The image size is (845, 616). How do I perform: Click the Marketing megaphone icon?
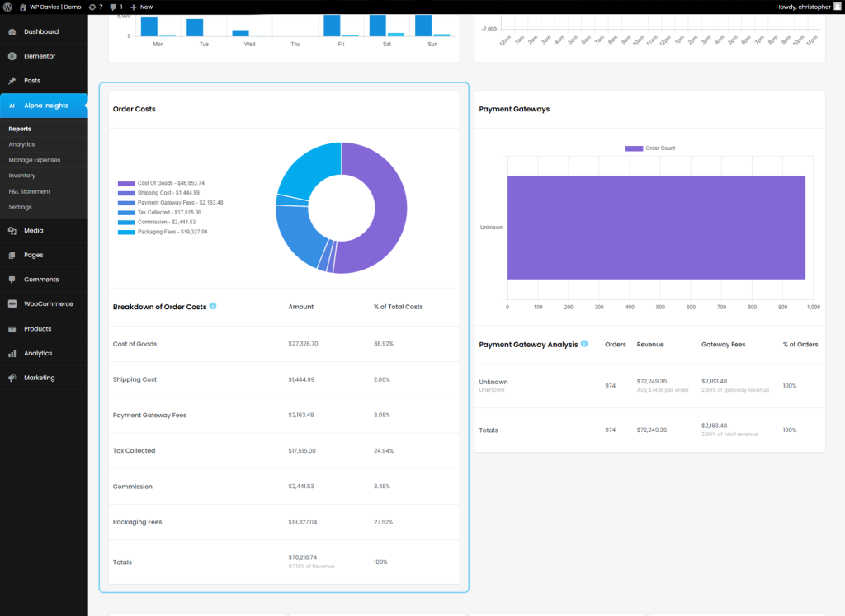coord(12,378)
